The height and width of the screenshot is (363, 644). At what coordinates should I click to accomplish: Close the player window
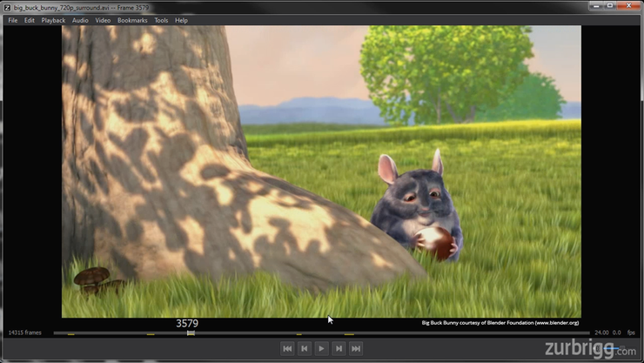click(x=629, y=6)
